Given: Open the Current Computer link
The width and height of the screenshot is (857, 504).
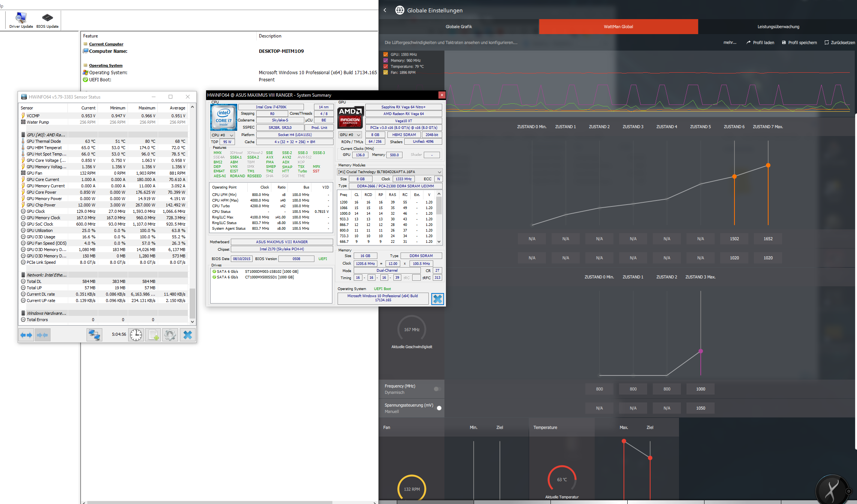Looking at the screenshot, I should point(106,44).
